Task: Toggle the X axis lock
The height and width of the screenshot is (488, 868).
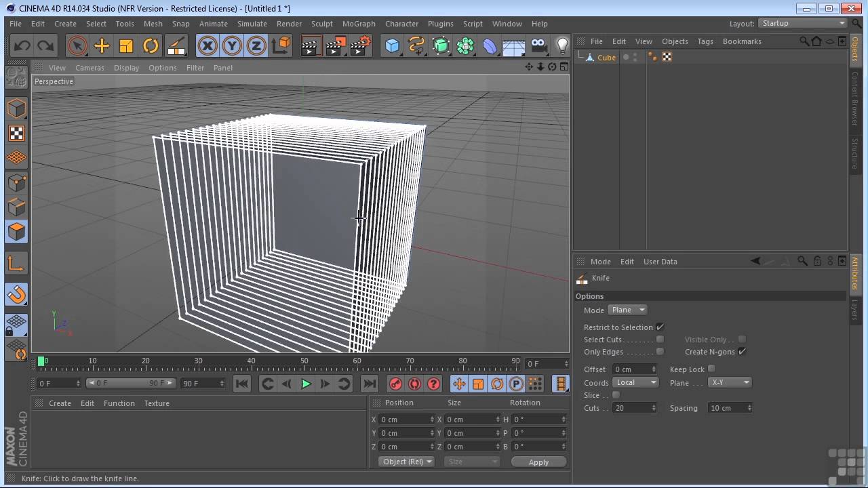Action: tap(208, 45)
